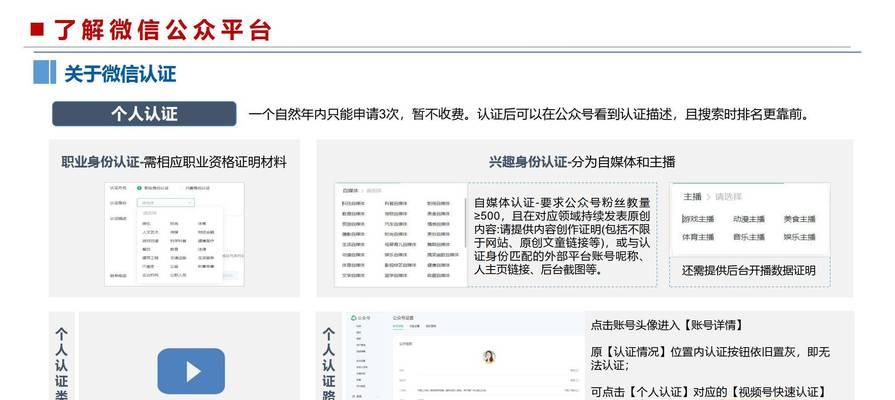Choose 游戏主播 in the 主播 list
This screenshot has height=400, width=895.
point(698,219)
